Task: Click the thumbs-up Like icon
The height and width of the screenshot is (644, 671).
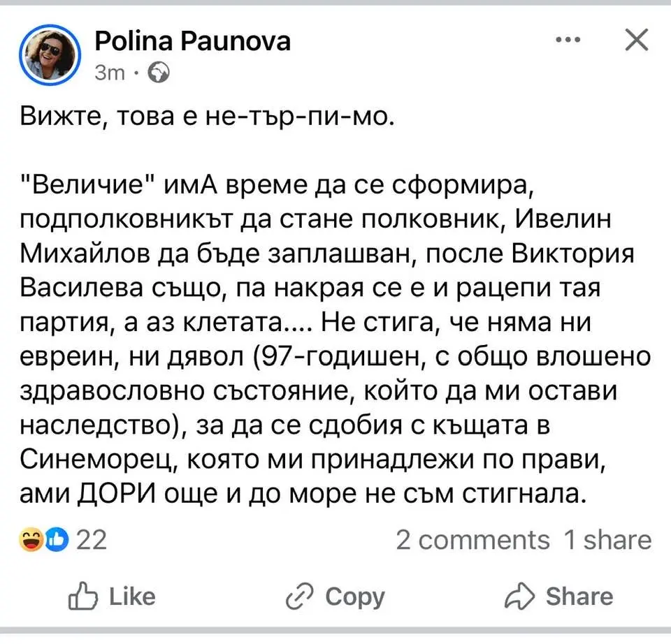Action: pos(81,597)
